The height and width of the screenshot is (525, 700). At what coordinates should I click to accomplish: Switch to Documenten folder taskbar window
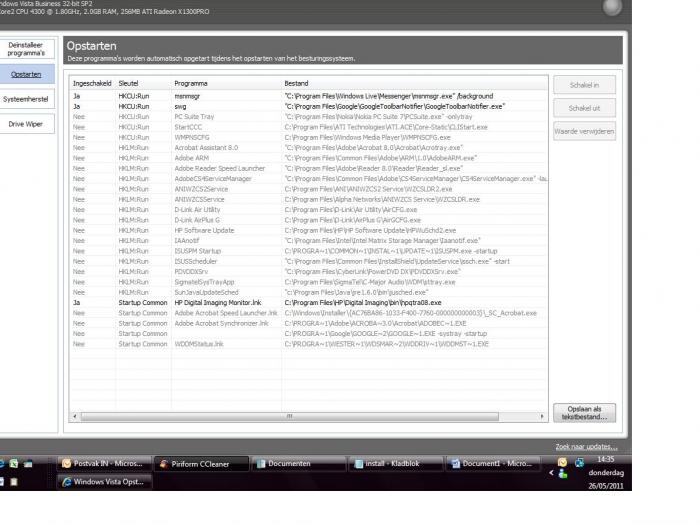(x=298, y=464)
